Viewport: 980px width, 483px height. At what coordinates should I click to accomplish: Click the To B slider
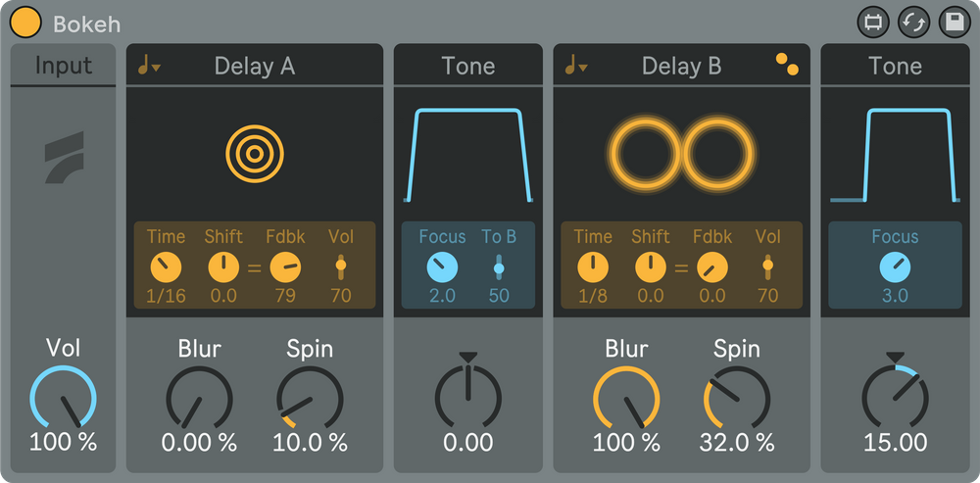click(x=499, y=266)
